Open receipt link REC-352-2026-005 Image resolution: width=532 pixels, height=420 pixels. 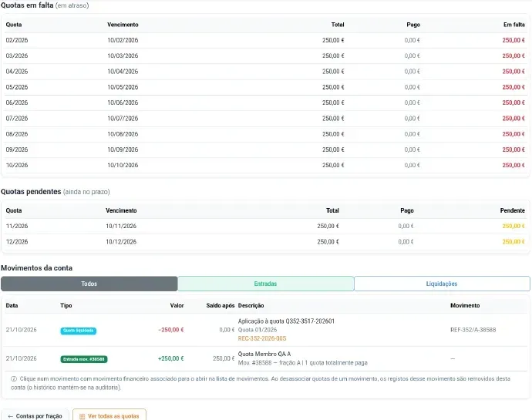(x=262, y=338)
